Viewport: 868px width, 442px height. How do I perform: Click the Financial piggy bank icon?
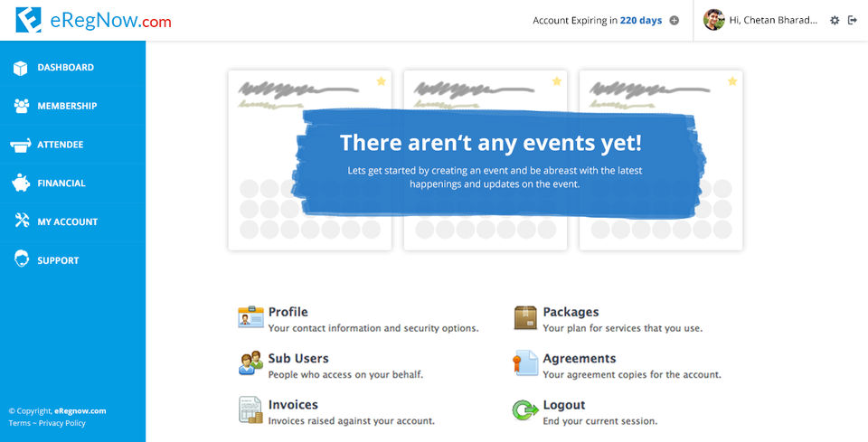[x=21, y=183]
